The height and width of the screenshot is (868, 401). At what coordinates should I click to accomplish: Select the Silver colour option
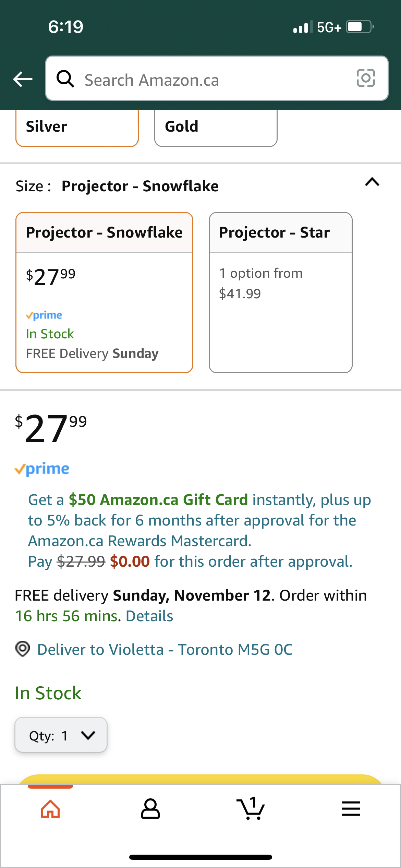(77, 127)
